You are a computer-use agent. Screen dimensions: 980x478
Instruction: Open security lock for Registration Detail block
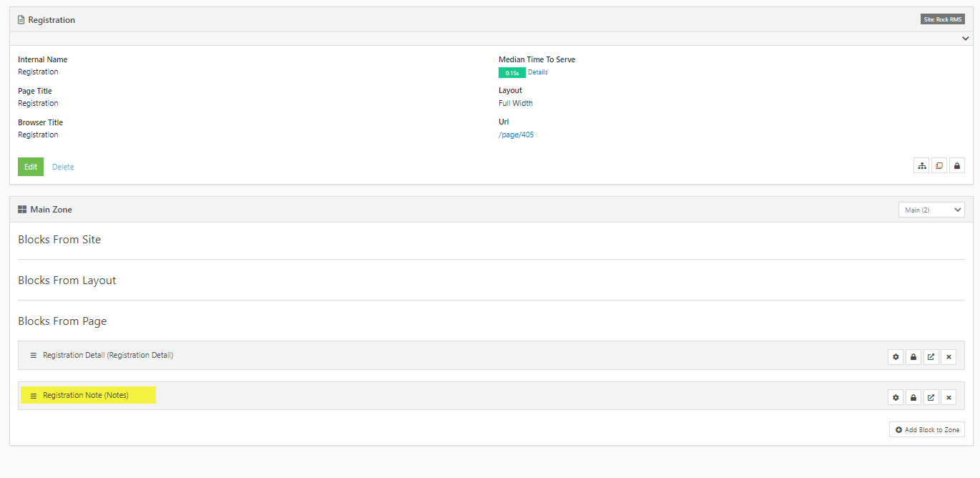[913, 356]
